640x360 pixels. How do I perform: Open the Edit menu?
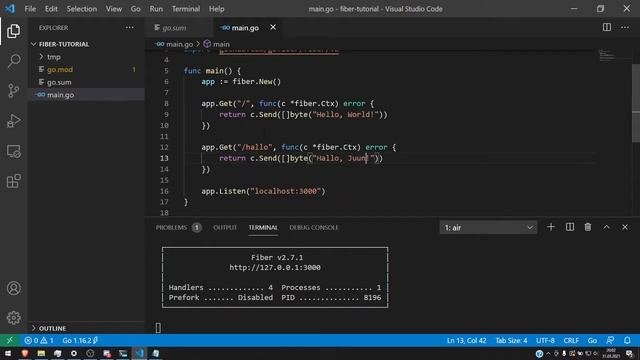(51, 9)
